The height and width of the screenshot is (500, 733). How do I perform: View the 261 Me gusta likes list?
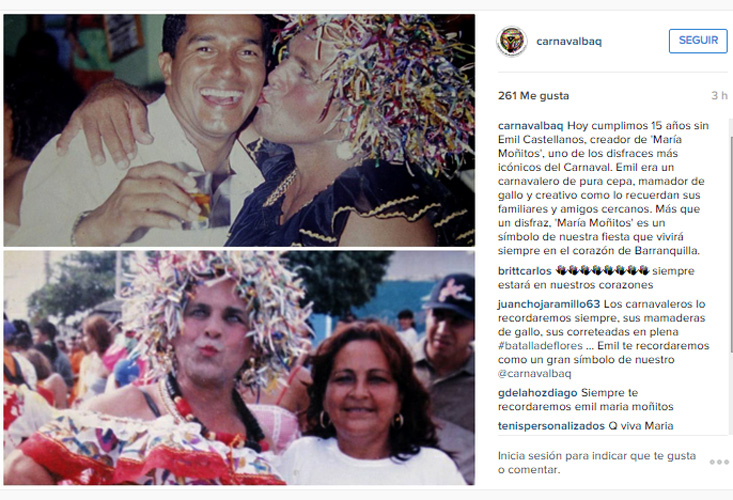(x=533, y=96)
